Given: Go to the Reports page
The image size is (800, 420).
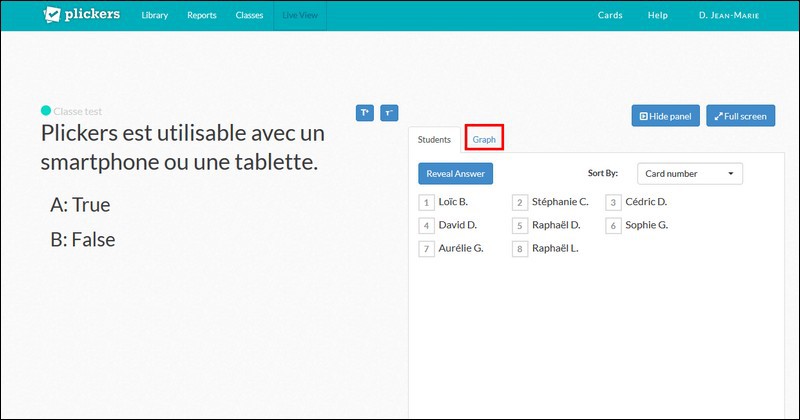Looking at the screenshot, I should tap(202, 16).
